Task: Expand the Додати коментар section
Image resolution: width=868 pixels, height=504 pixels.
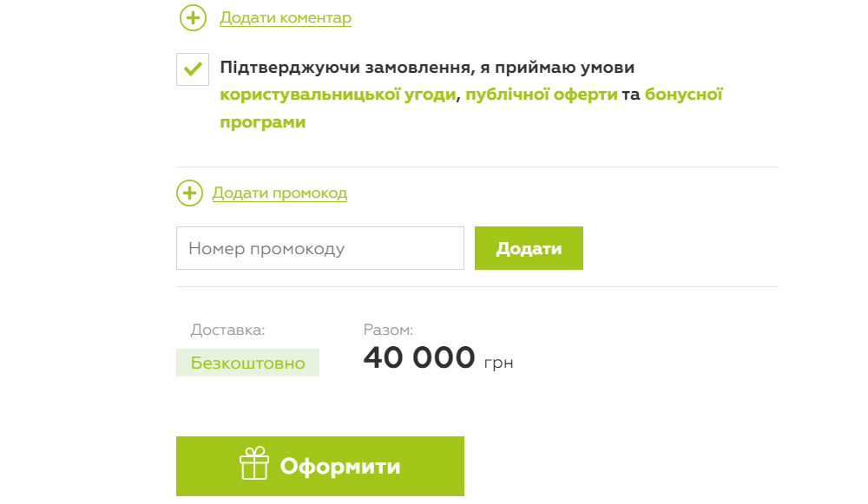Action: (x=285, y=17)
